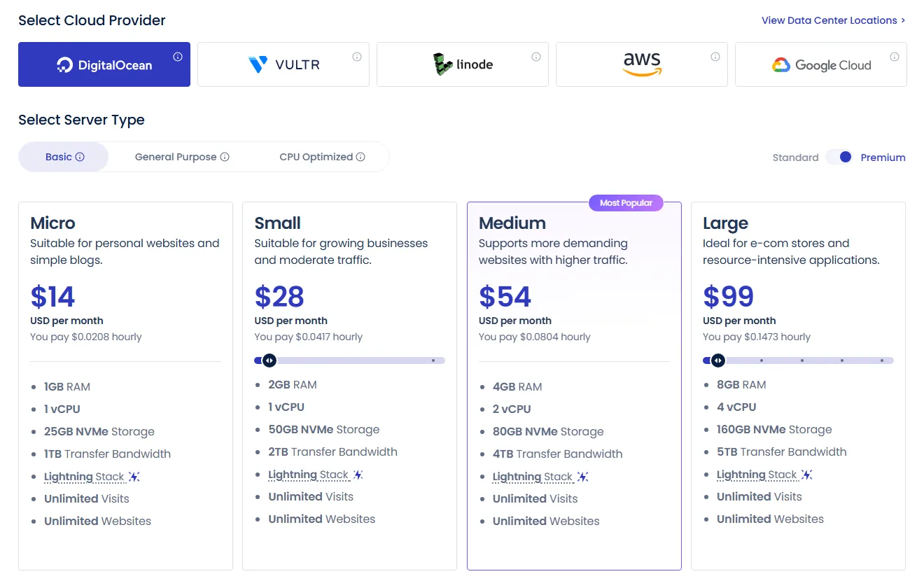
Task: Click last stop dot on Large plan slider
Action: [x=882, y=360]
